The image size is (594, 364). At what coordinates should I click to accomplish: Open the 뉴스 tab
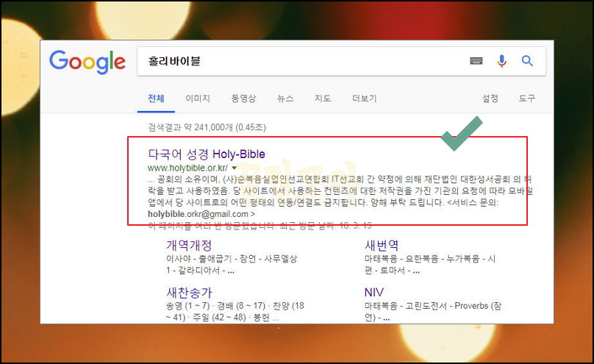point(285,99)
